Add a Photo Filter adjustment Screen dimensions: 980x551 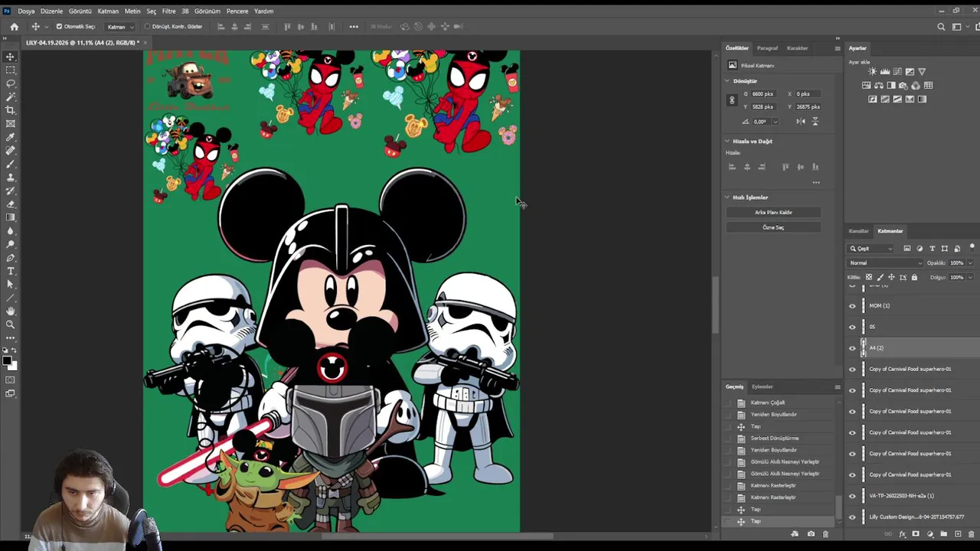[903, 85]
